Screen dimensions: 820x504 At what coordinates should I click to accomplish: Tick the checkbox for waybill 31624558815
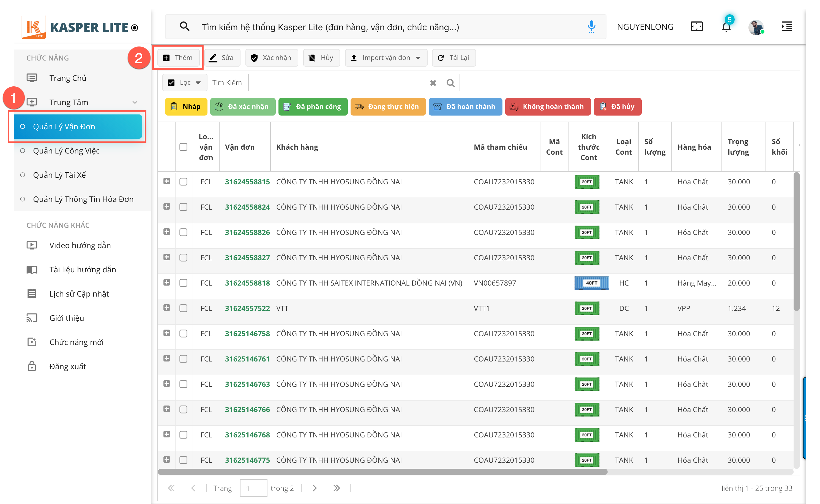click(x=183, y=182)
